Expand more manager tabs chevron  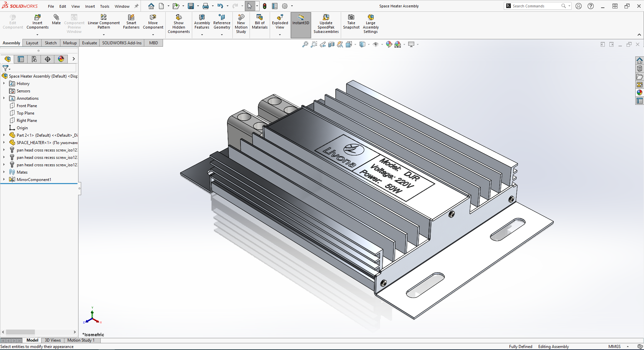click(x=73, y=59)
